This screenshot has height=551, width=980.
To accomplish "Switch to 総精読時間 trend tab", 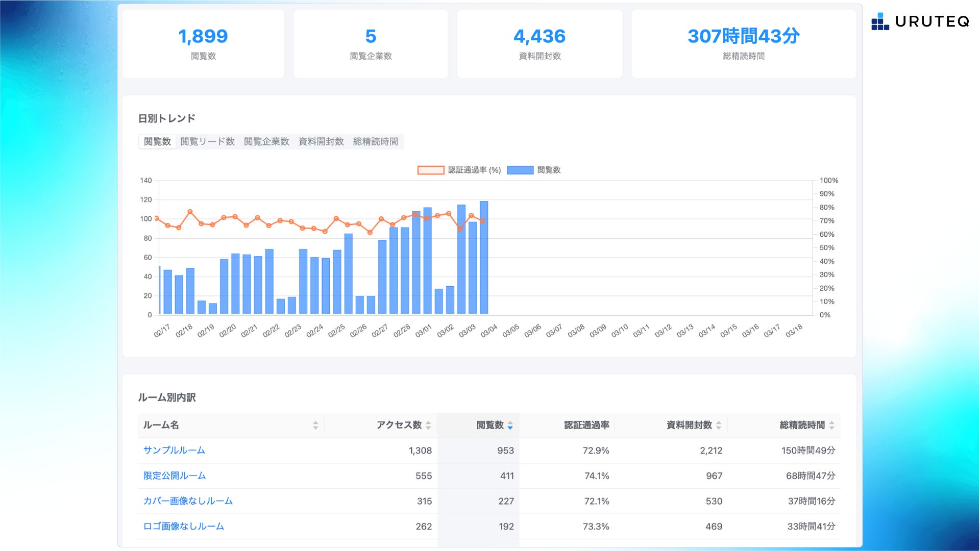I will [x=376, y=142].
